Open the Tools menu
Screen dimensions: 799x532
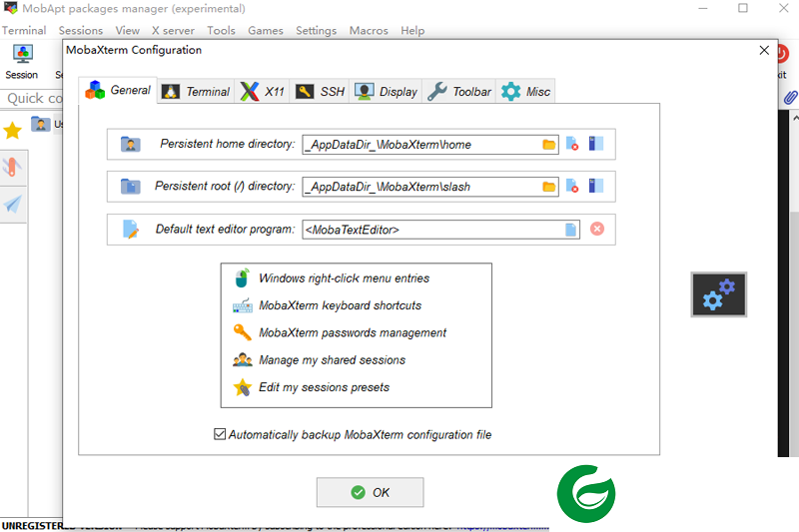pyautogui.click(x=221, y=31)
